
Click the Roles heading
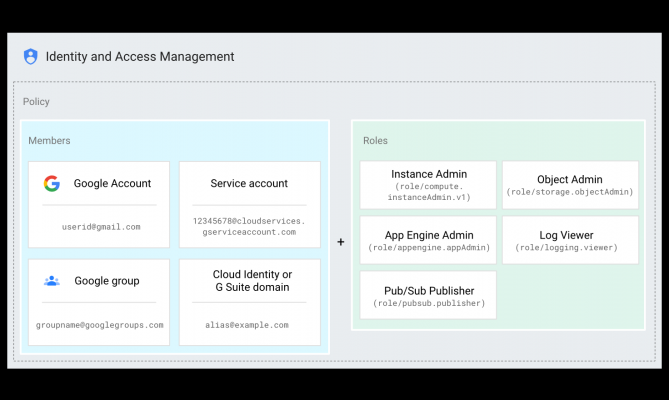375,140
